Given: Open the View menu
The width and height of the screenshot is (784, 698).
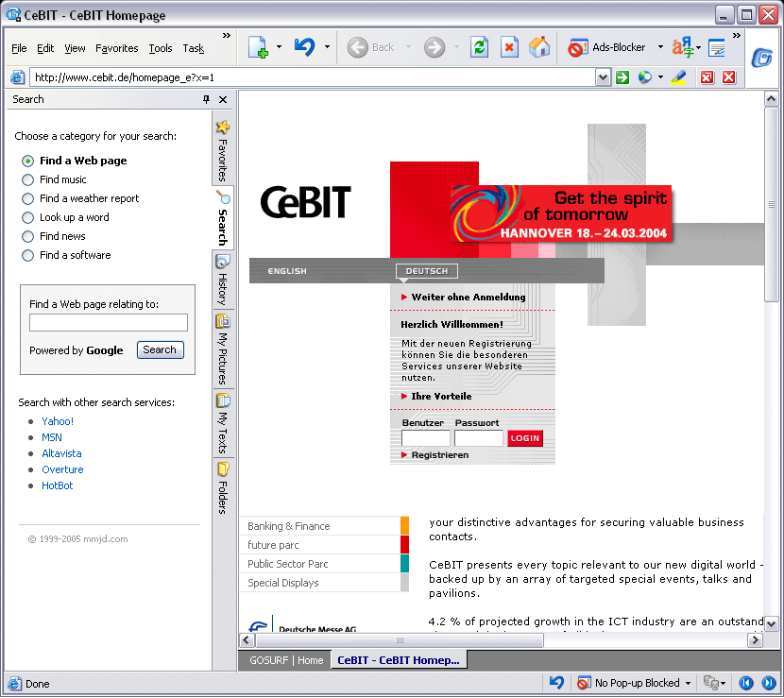Looking at the screenshot, I should click(75, 48).
